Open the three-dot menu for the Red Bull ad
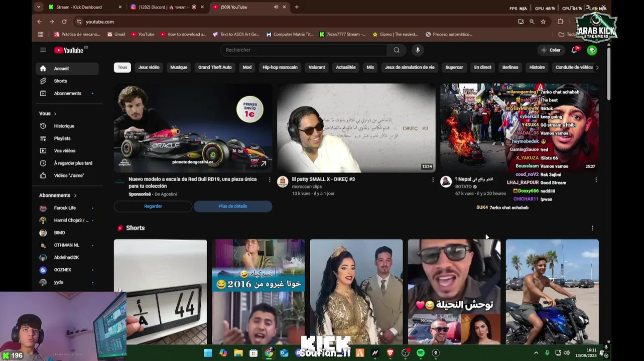The height and width of the screenshot is (361, 644). (x=270, y=179)
